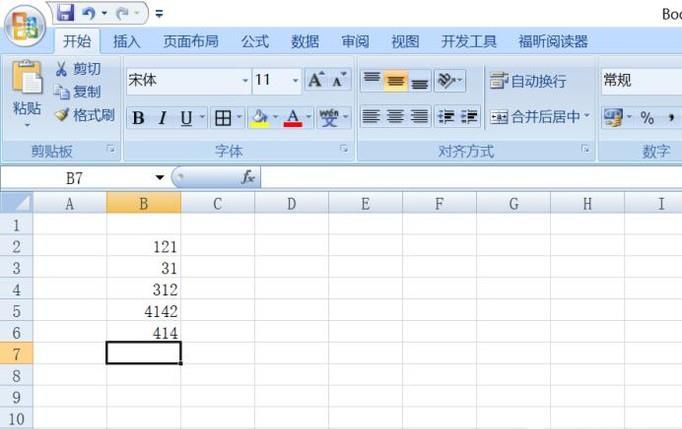Select the row 7 header

pyautogui.click(x=16, y=354)
